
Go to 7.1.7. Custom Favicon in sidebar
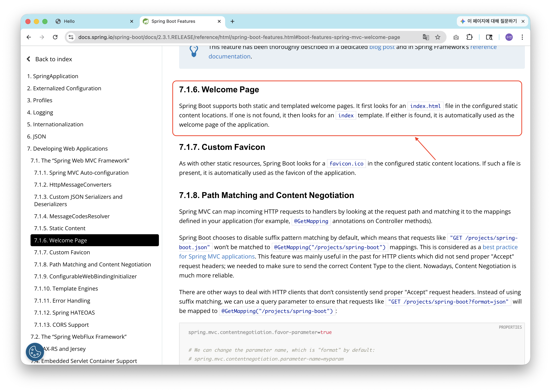coord(62,252)
